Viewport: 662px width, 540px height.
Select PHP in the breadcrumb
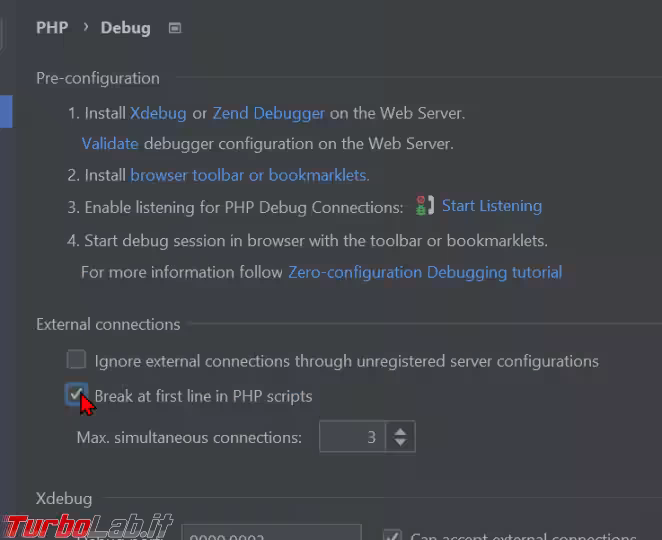(52, 27)
